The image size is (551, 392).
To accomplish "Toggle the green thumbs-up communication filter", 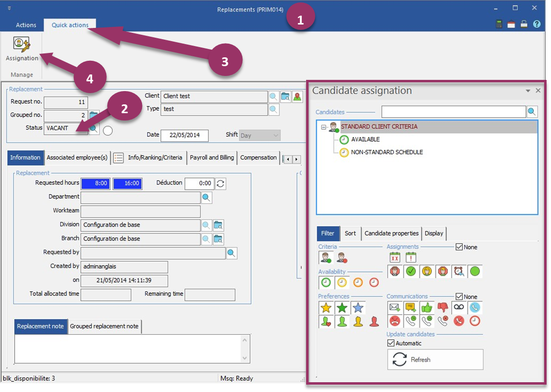I will [427, 308].
